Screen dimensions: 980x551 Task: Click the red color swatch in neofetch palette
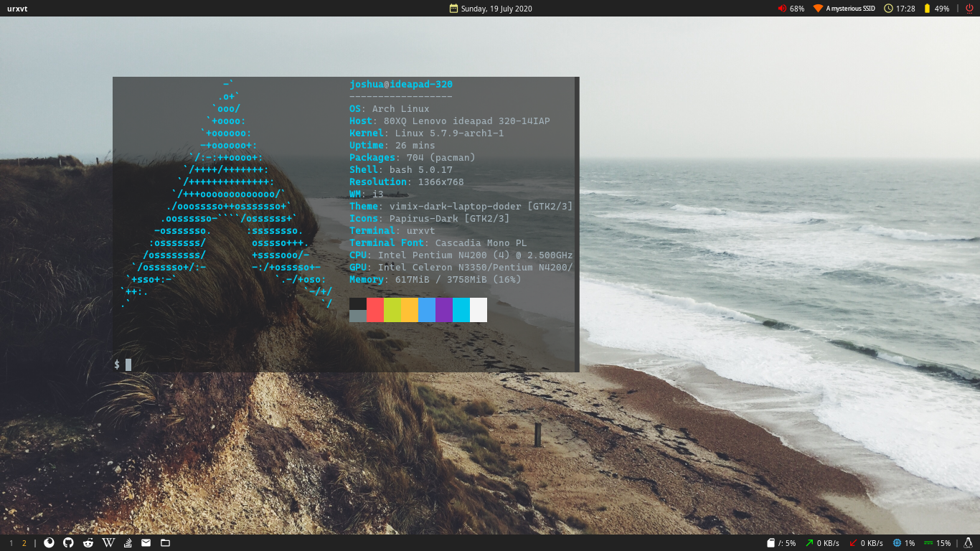[375, 310]
